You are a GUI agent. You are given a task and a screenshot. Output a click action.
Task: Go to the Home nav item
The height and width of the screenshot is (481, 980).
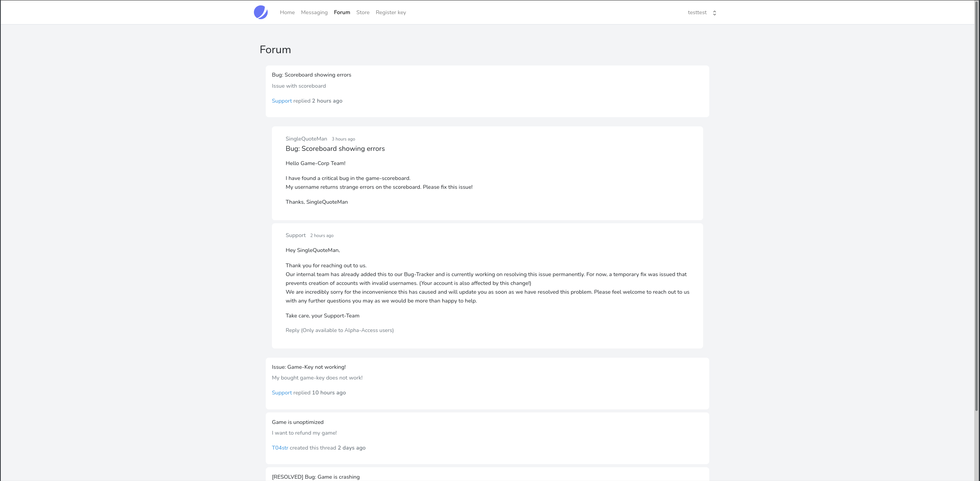coord(287,12)
